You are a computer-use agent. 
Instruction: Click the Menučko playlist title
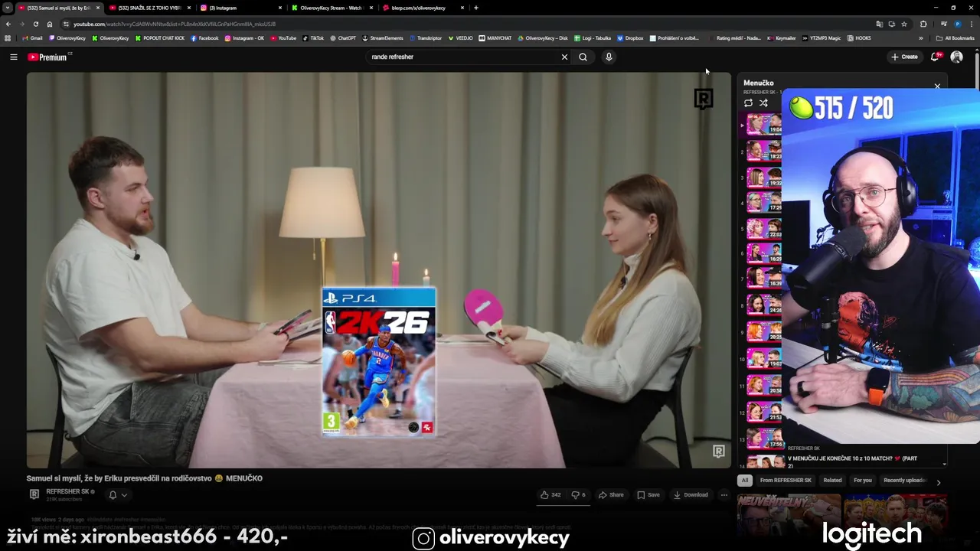pyautogui.click(x=759, y=83)
